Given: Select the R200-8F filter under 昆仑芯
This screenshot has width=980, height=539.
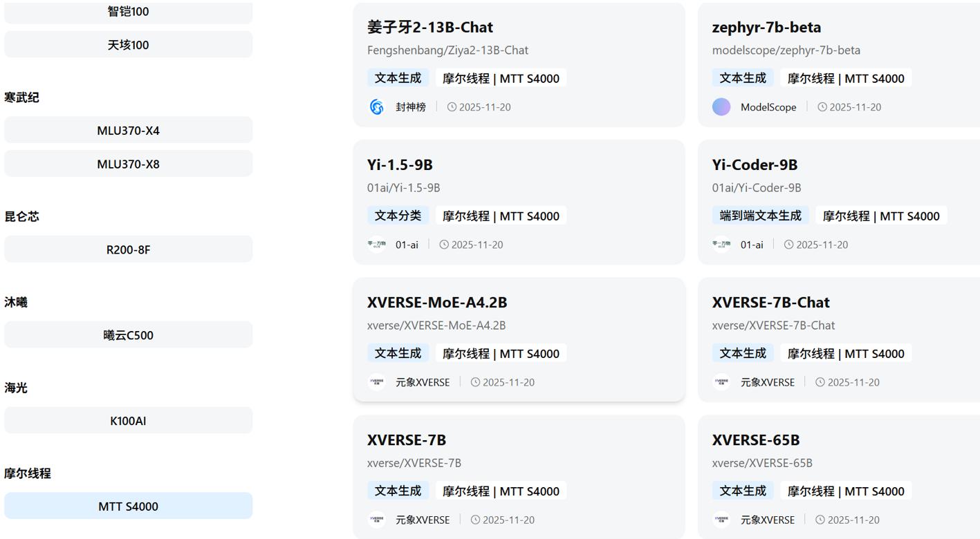Looking at the screenshot, I should tap(129, 249).
